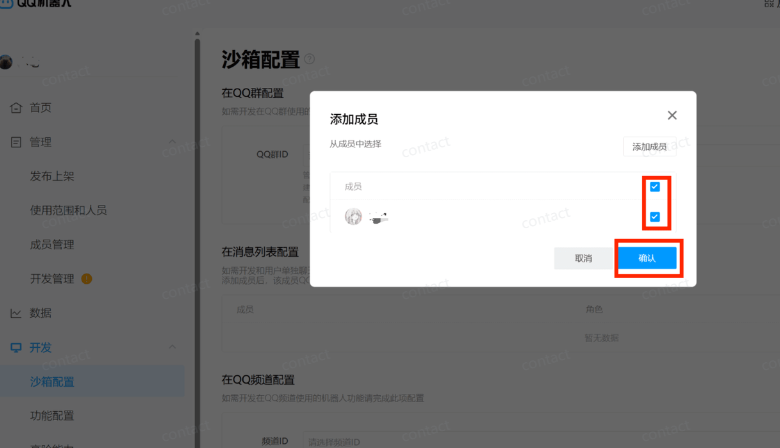Open 首页 in the sidebar

tap(40, 107)
